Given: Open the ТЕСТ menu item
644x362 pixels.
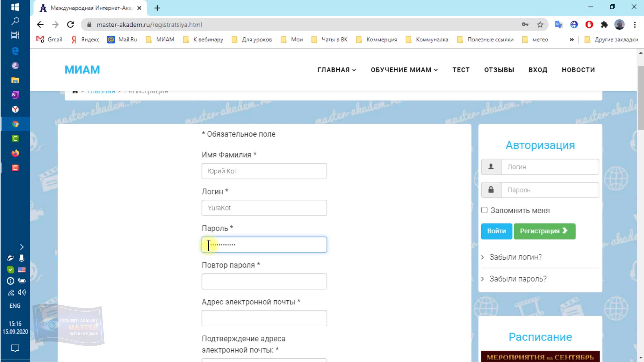Looking at the screenshot, I should pyautogui.click(x=461, y=70).
